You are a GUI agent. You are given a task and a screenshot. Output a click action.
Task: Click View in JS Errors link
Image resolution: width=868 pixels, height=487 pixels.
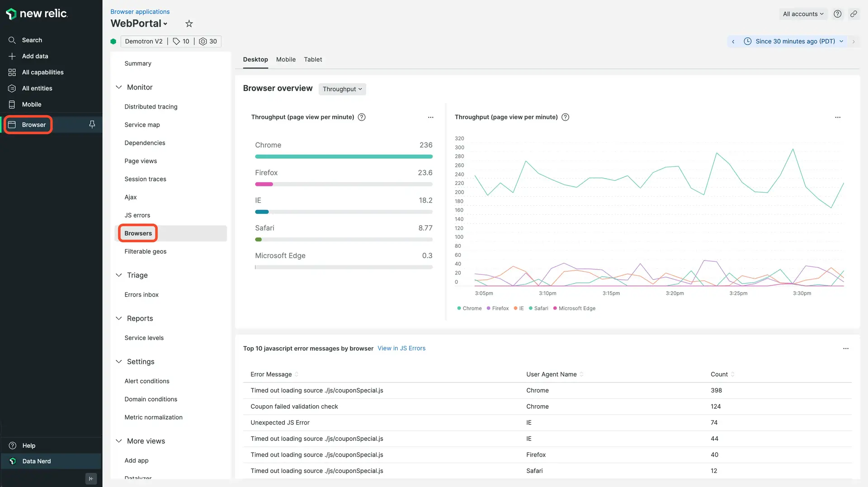pyautogui.click(x=401, y=348)
